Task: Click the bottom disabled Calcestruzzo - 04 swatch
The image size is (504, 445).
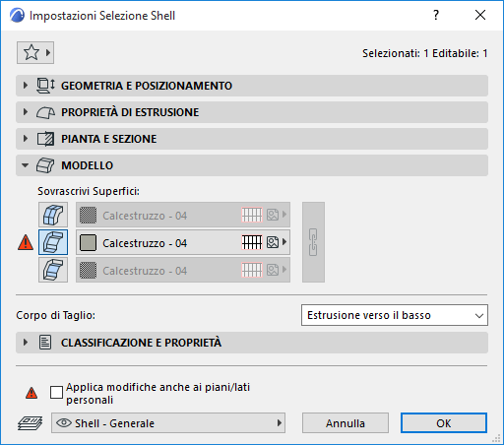Action: point(88,270)
